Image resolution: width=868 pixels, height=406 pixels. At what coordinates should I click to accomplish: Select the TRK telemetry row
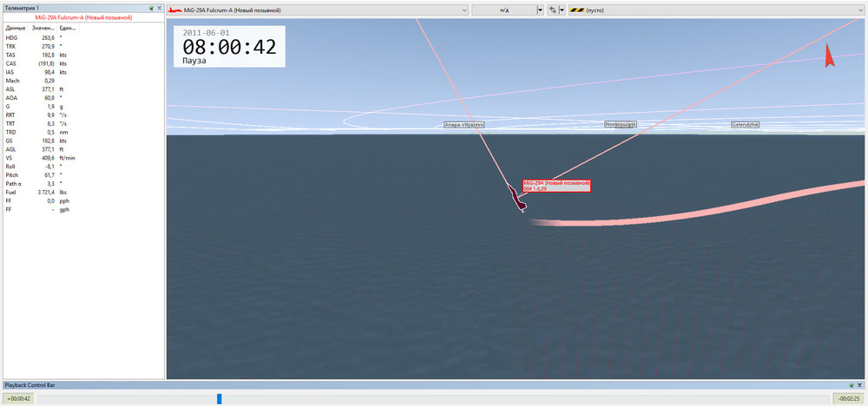(83, 47)
